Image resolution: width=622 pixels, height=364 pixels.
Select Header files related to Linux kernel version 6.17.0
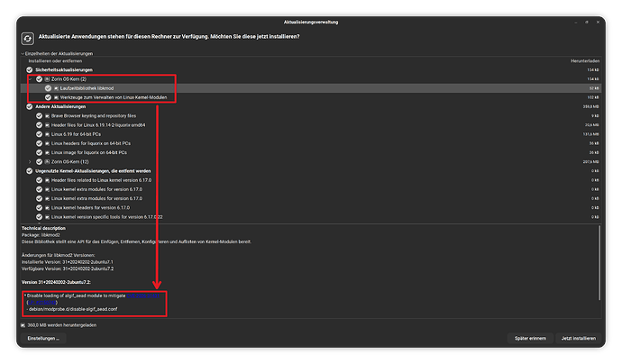click(101, 180)
